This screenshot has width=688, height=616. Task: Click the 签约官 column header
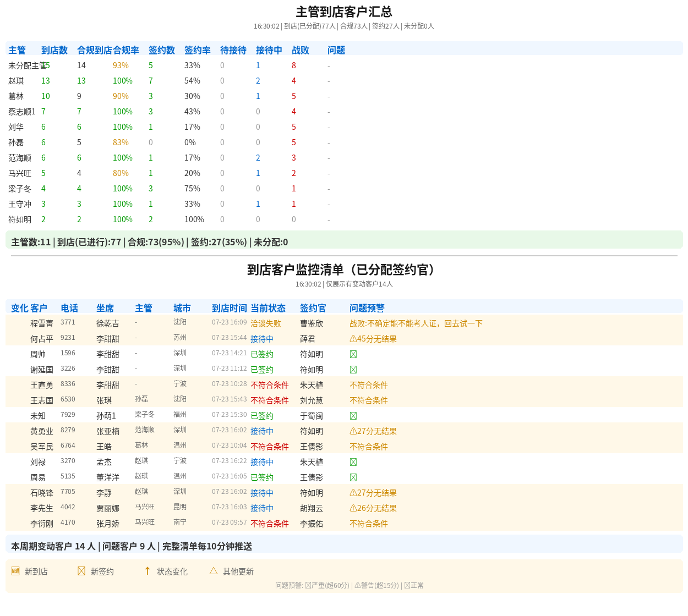[x=313, y=308]
